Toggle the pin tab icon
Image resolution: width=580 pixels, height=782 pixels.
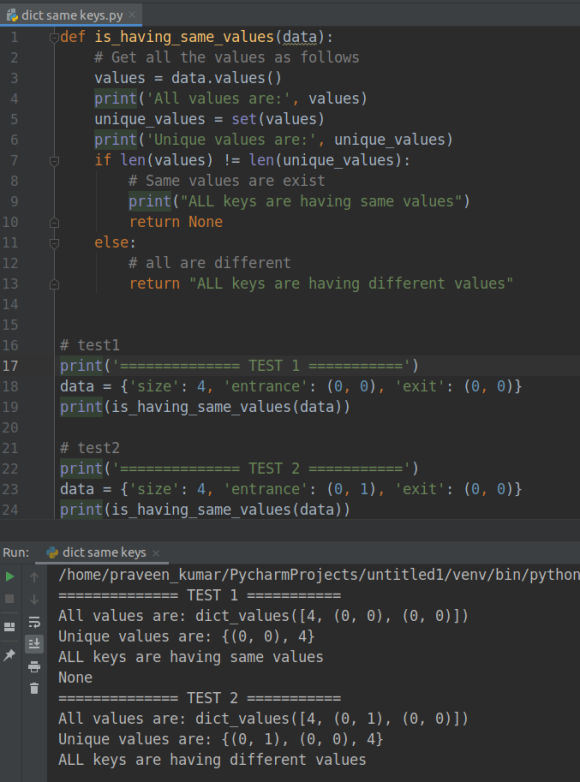click(9, 655)
